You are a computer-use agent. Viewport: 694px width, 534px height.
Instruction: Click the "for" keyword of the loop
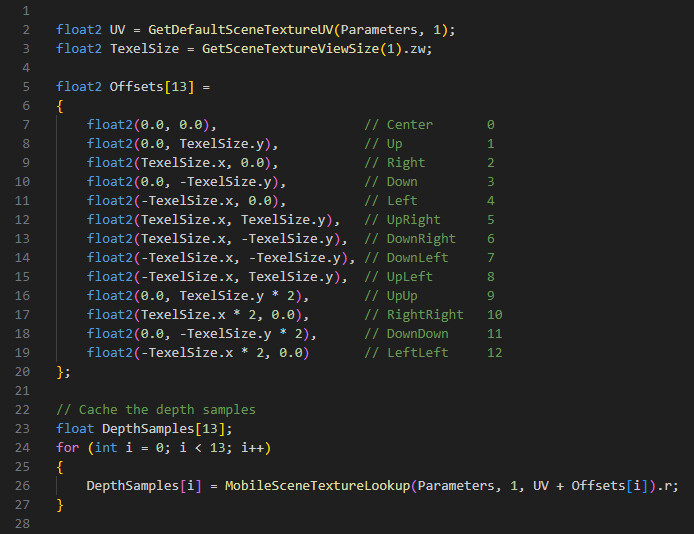67,448
